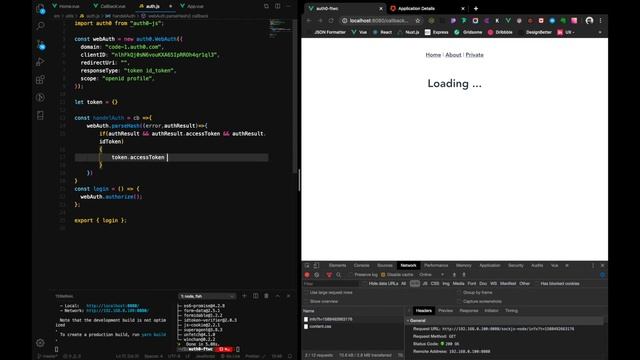Screen dimensions: 640x360
Task: Open the Dribbble bookmark
Action: pyautogui.click(x=500, y=32)
